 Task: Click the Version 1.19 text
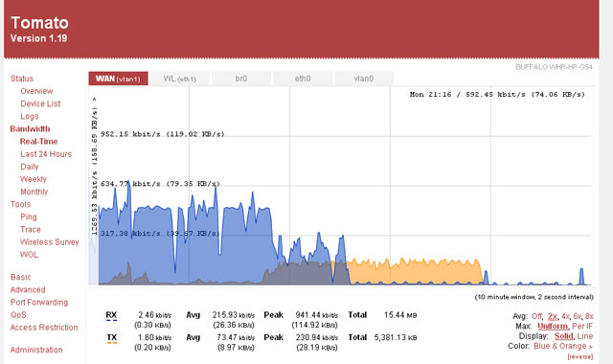38,38
